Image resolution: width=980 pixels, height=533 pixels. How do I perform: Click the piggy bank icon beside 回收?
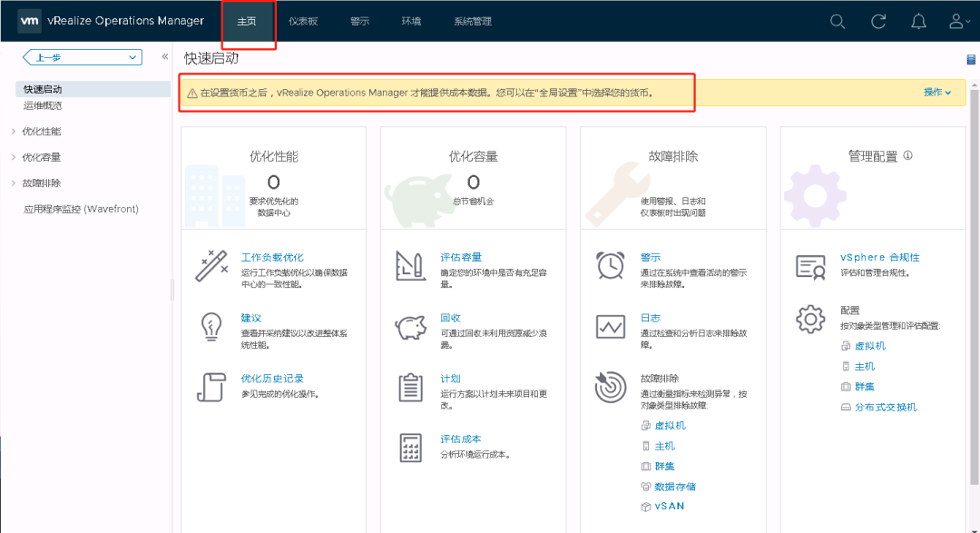tap(411, 327)
